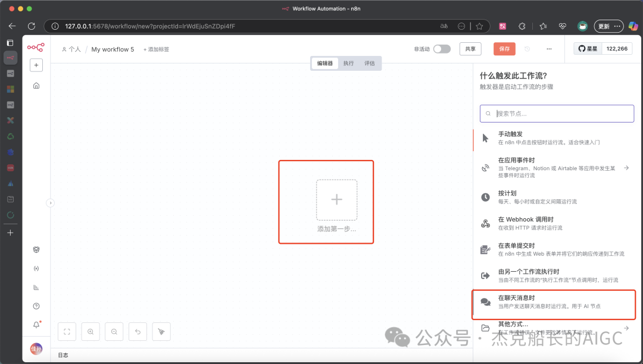Select the 按计划 schedule trigger option
The image size is (643, 364).
(x=557, y=197)
